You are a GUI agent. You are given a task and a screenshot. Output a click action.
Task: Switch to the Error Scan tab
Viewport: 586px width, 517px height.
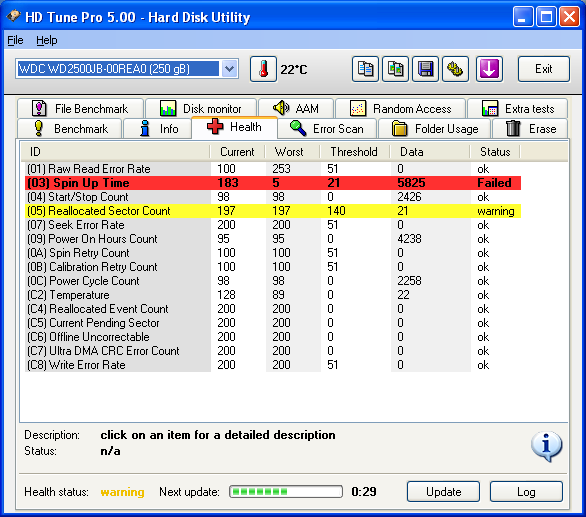tap(327, 129)
